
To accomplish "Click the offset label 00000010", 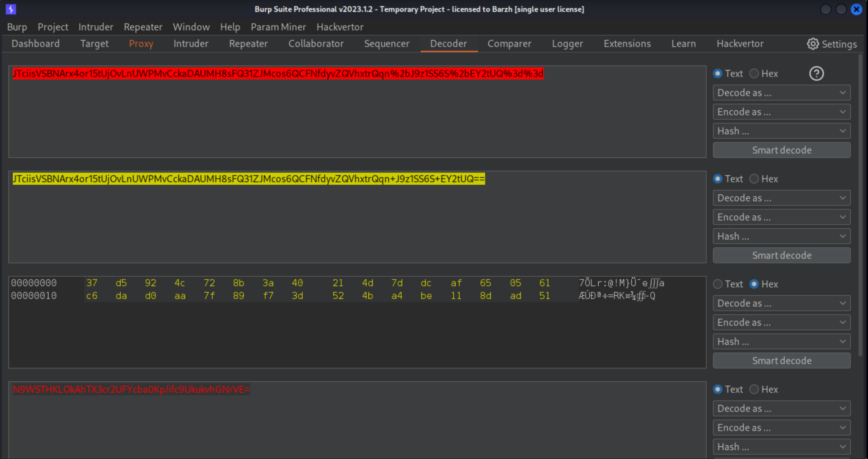I will 34,296.
